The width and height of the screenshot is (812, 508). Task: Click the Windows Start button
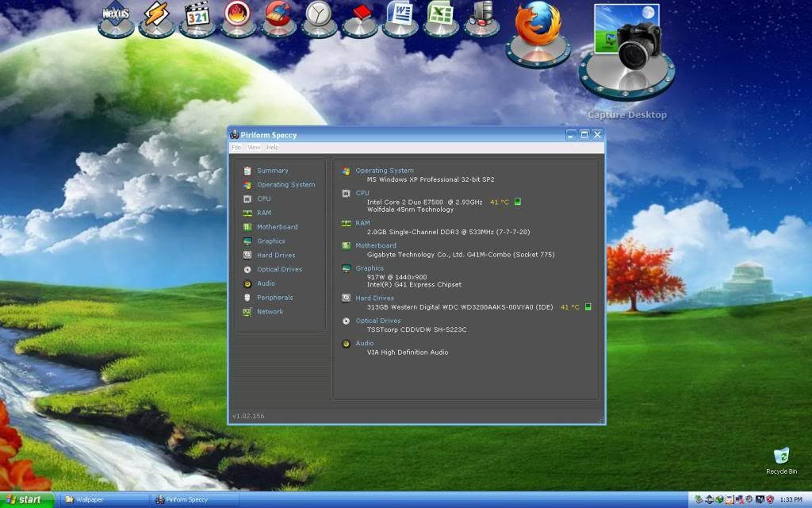tap(27, 499)
